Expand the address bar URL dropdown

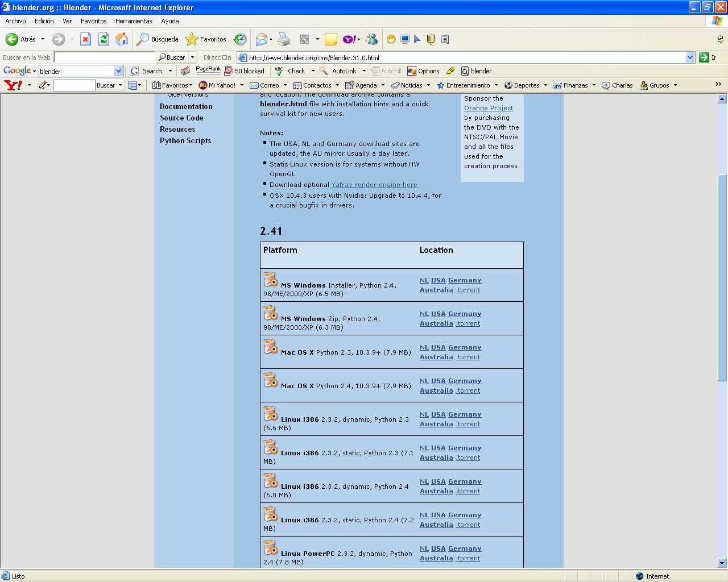click(x=690, y=57)
